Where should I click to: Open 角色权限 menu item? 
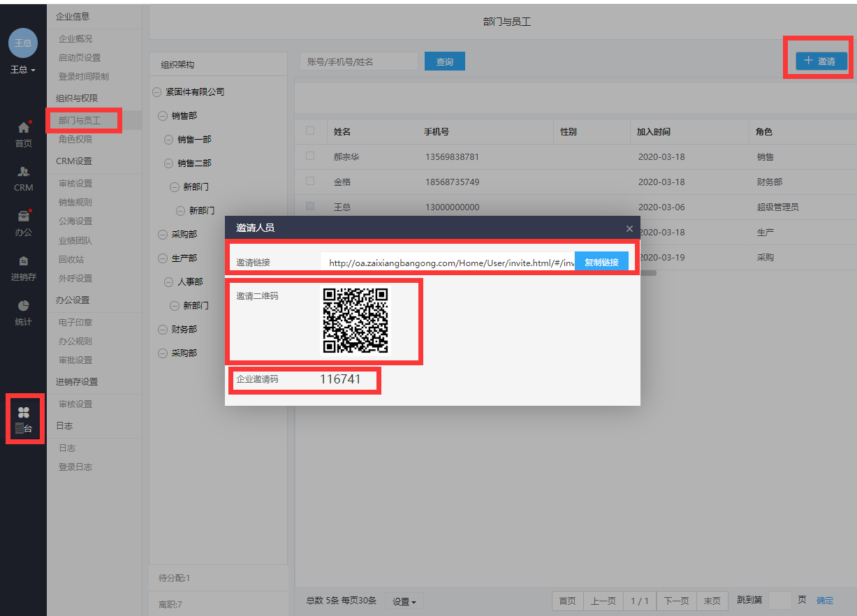[x=75, y=140]
